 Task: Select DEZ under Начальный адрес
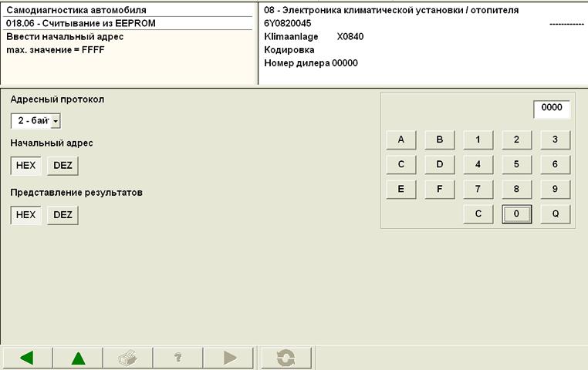(x=63, y=166)
